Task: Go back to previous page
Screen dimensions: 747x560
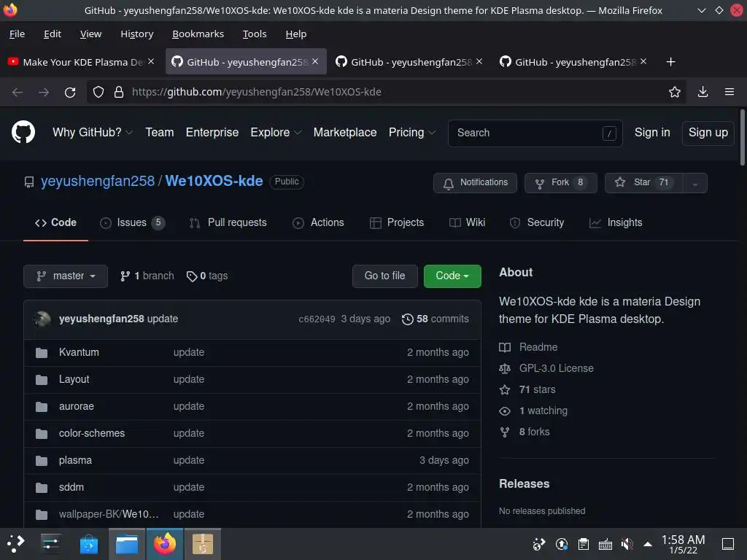Action: tap(18, 92)
